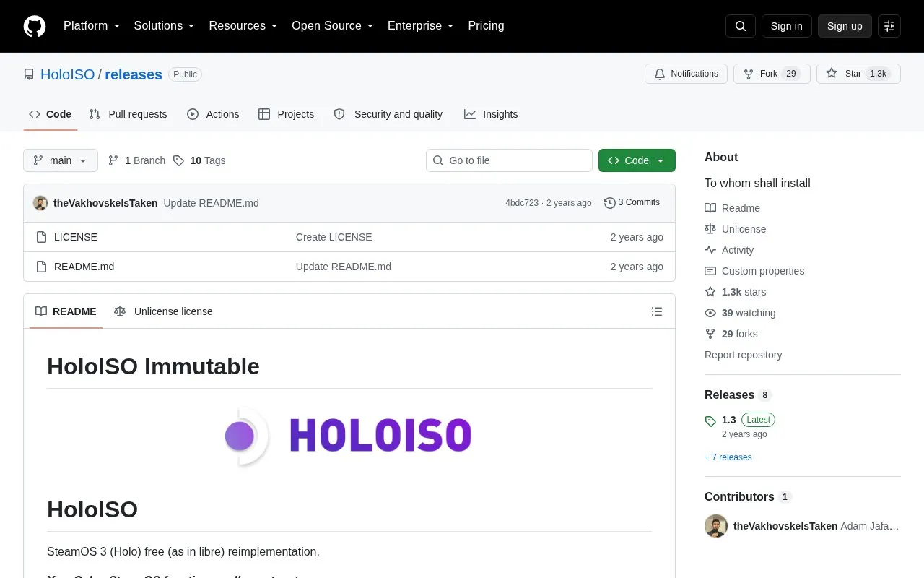Click the HoloISO logo image

pyautogui.click(x=349, y=436)
